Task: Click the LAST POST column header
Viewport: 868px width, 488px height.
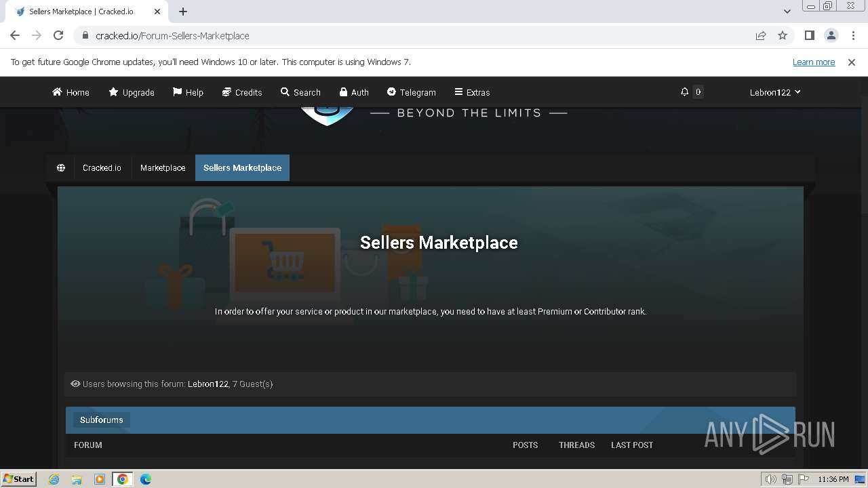Action: [632, 445]
